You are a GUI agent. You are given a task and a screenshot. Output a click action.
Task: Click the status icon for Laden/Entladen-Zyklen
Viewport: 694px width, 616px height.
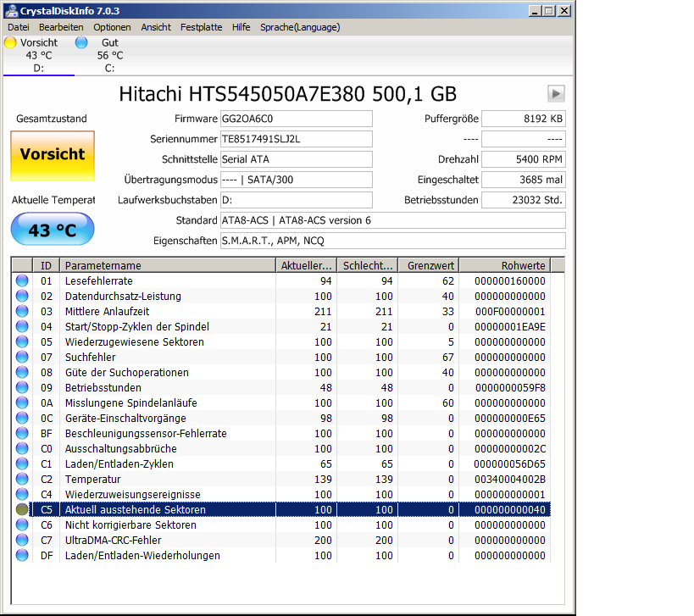[x=22, y=463]
